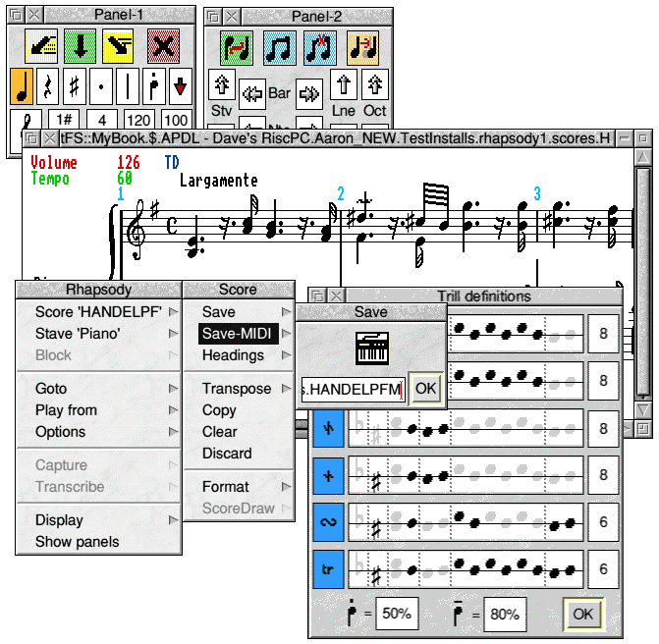Click the Oct up arrow in Panel-2
Image resolution: width=659 pixels, height=644 pixels.
coord(375,85)
